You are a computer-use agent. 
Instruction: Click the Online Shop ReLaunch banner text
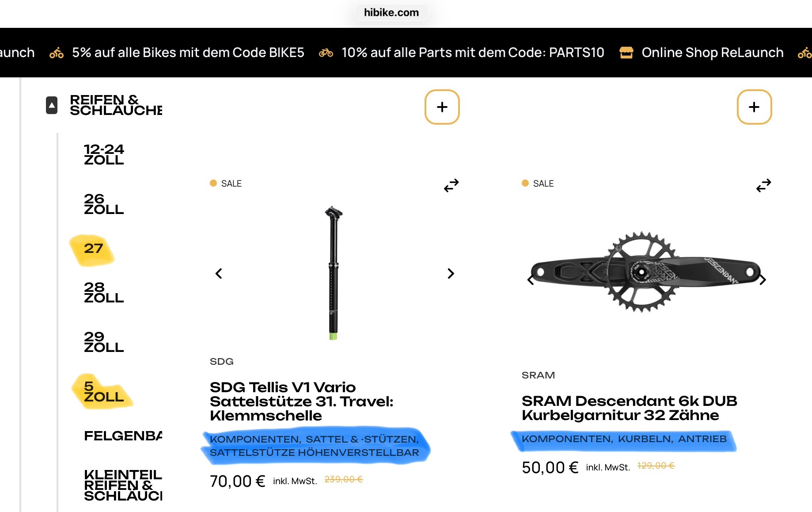point(712,53)
